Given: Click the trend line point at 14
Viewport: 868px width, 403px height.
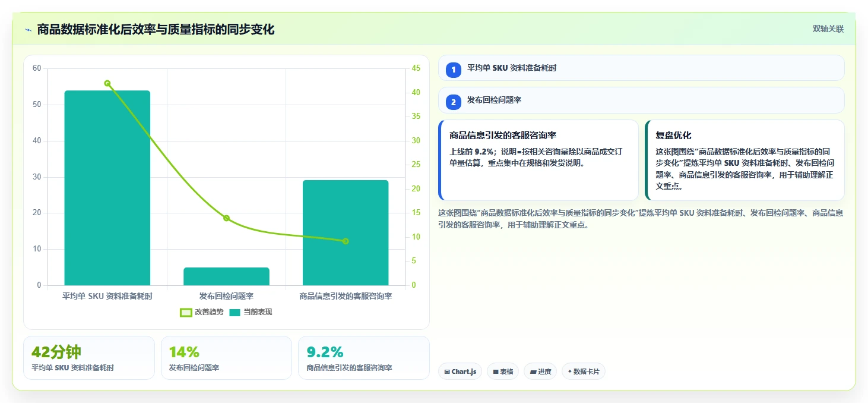Looking at the screenshot, I should (x=226, y=218).
